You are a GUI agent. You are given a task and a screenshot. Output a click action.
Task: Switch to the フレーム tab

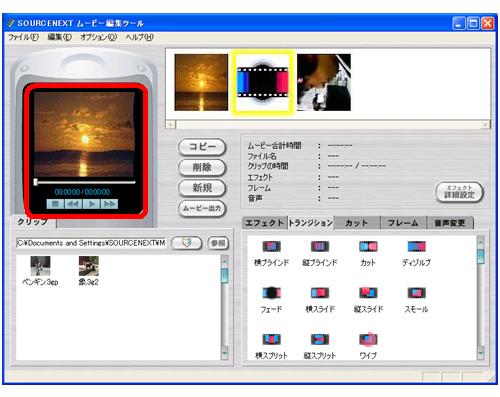click(403, 223)
